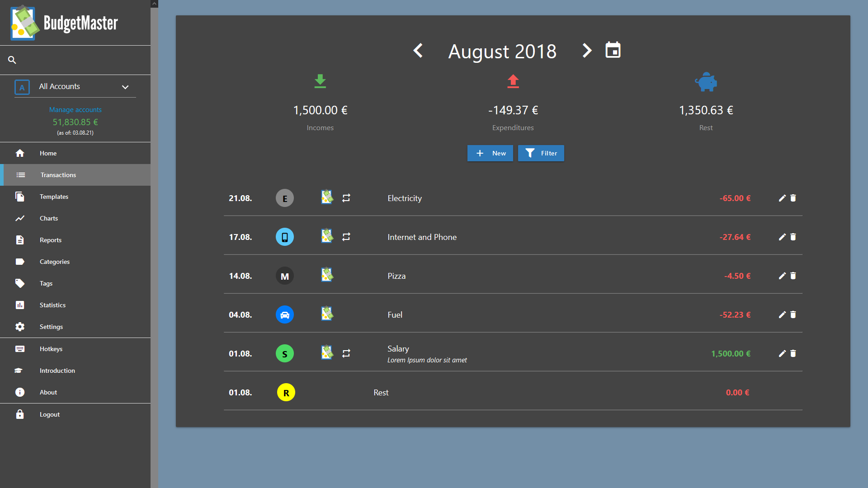This screenshot has width=868, height=488.
Task: Click the Fuel amount -52.23 €
Action: pyautogui.click(x=735, y=315)
